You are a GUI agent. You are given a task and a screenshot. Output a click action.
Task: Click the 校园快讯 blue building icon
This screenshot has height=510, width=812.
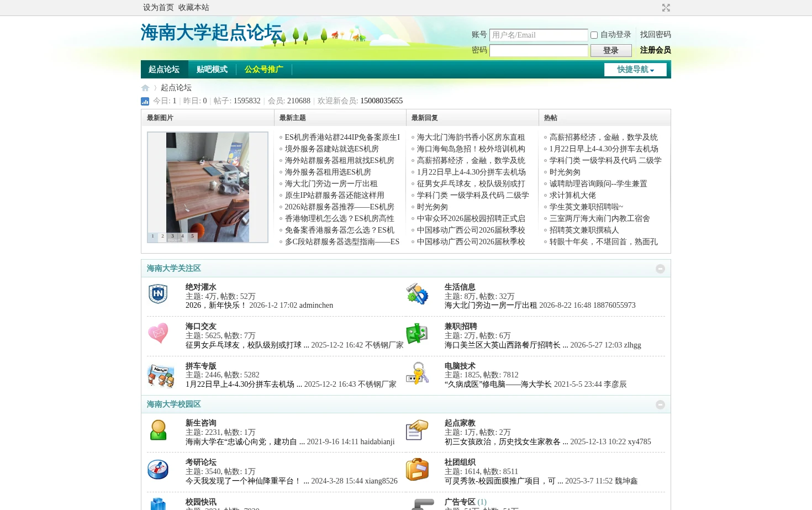[x=159, y=504]
